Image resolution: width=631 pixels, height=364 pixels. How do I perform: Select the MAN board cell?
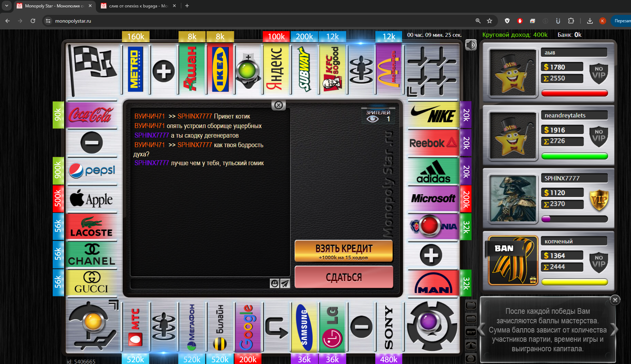tap(433, 283)
